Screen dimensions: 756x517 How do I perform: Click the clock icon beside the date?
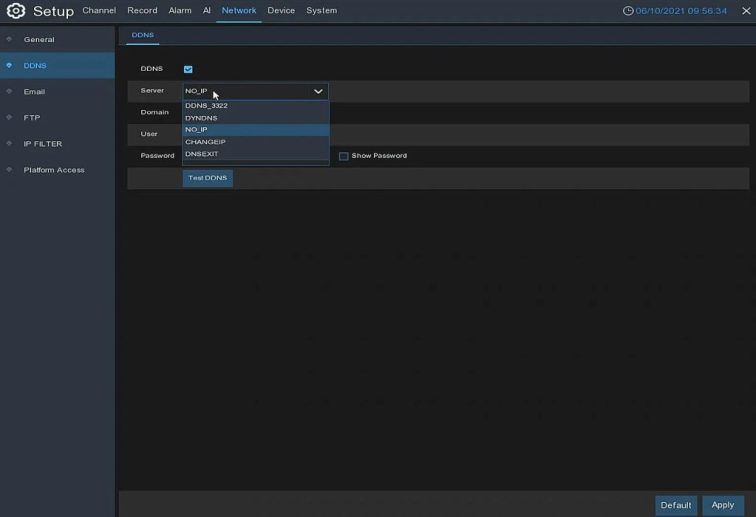coord(628,11)
